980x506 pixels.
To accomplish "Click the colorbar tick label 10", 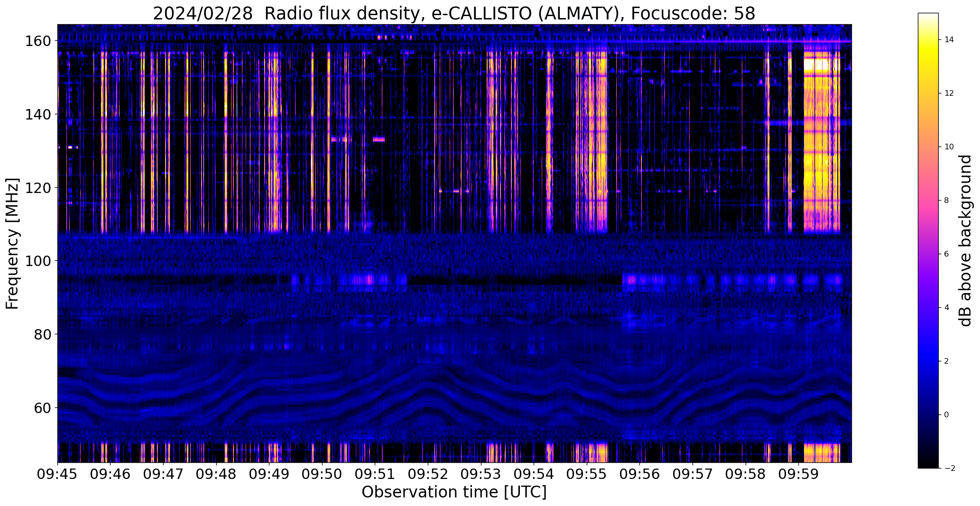I will tap(949, 147).
